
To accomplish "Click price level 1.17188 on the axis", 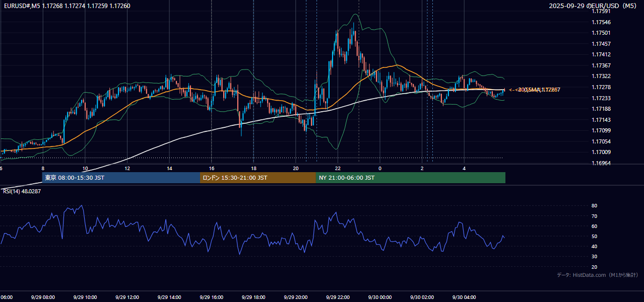I will (601, 109).
